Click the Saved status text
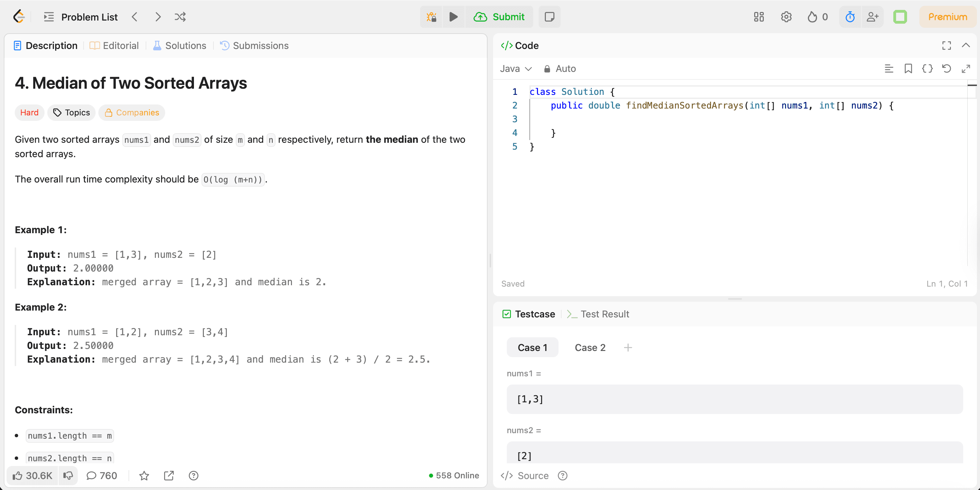The height and width of the screenshot is (490, 980). [x=513, y=284]
